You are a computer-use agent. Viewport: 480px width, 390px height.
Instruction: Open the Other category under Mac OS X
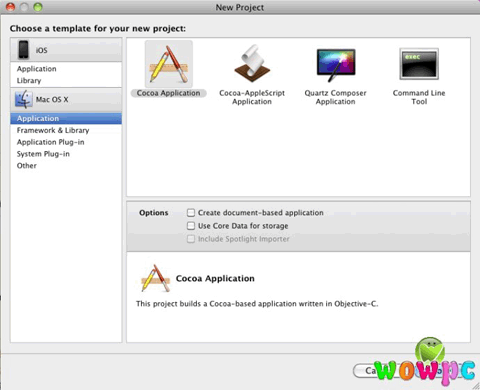(66, 166)
